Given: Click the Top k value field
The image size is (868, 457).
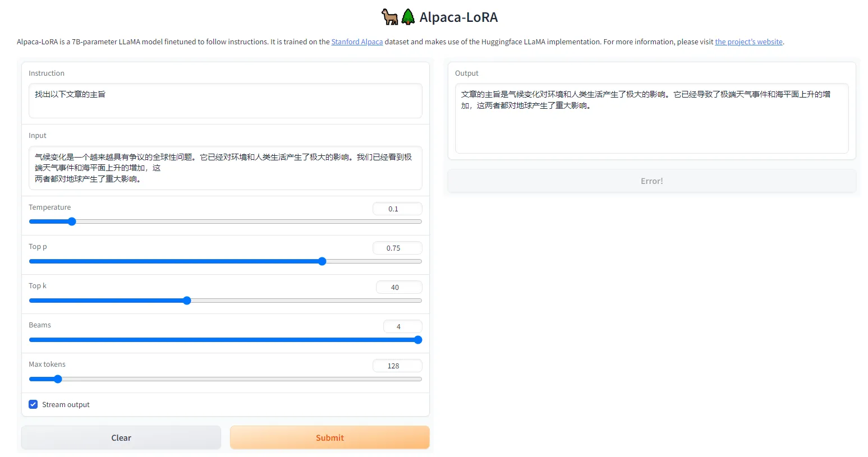Looking at the screenshot, I should tap(398, 287).
